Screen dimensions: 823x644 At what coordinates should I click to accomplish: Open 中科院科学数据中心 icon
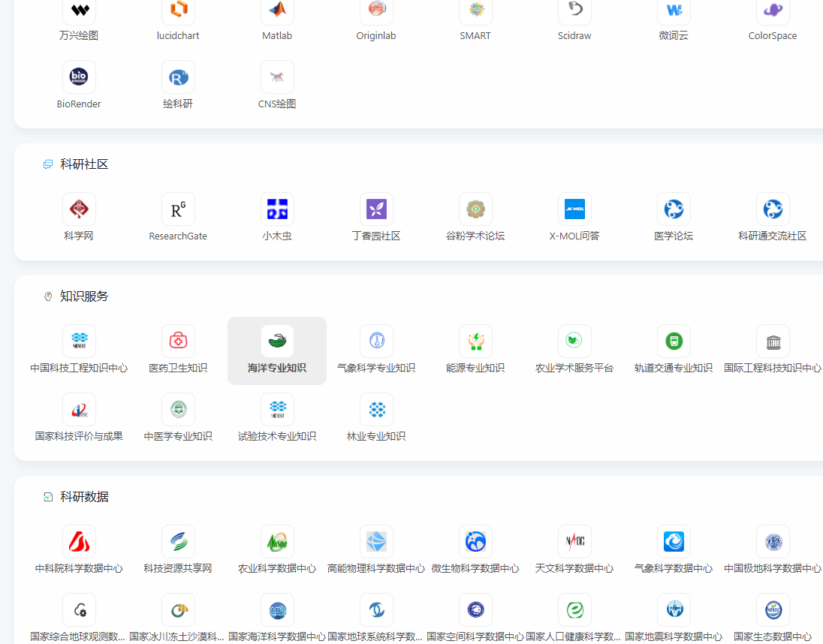point(79,541)
